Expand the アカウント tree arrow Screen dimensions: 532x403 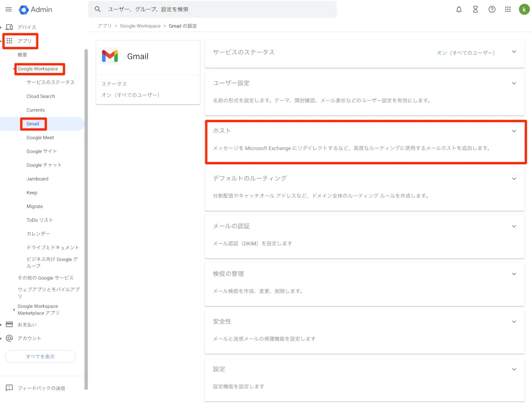point(1,338)
